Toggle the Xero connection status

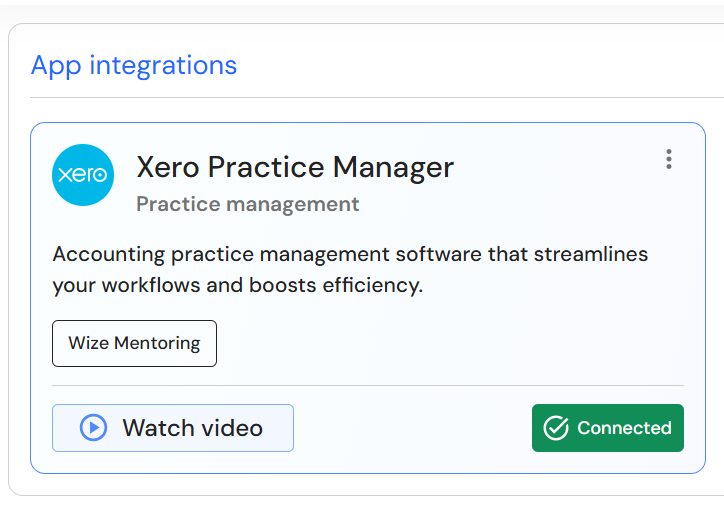click(607, 428)
